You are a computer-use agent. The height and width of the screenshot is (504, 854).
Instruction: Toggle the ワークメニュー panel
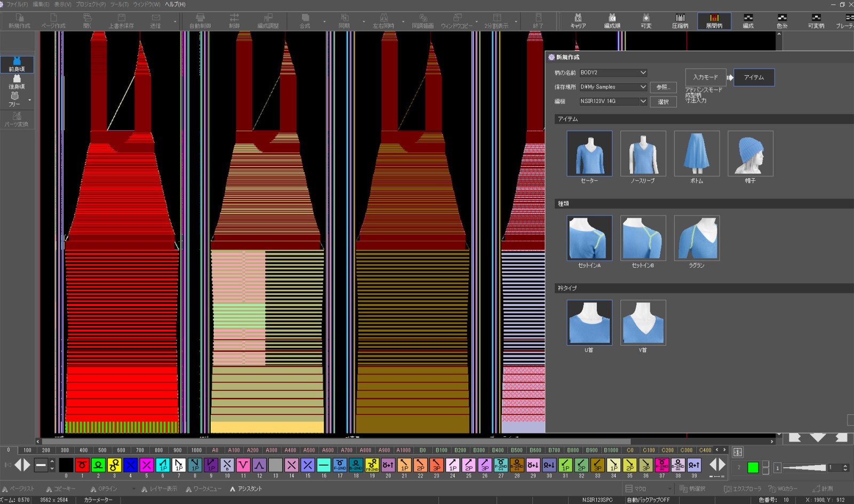click(203, 489)
